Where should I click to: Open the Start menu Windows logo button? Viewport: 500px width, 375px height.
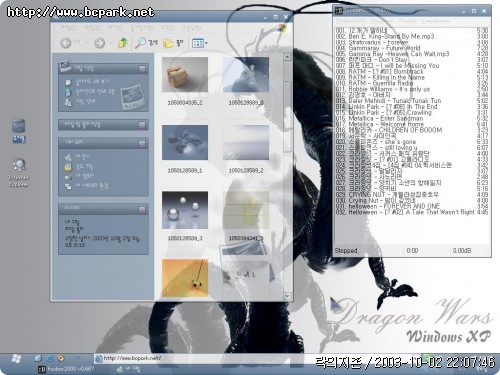click(16, 359)
